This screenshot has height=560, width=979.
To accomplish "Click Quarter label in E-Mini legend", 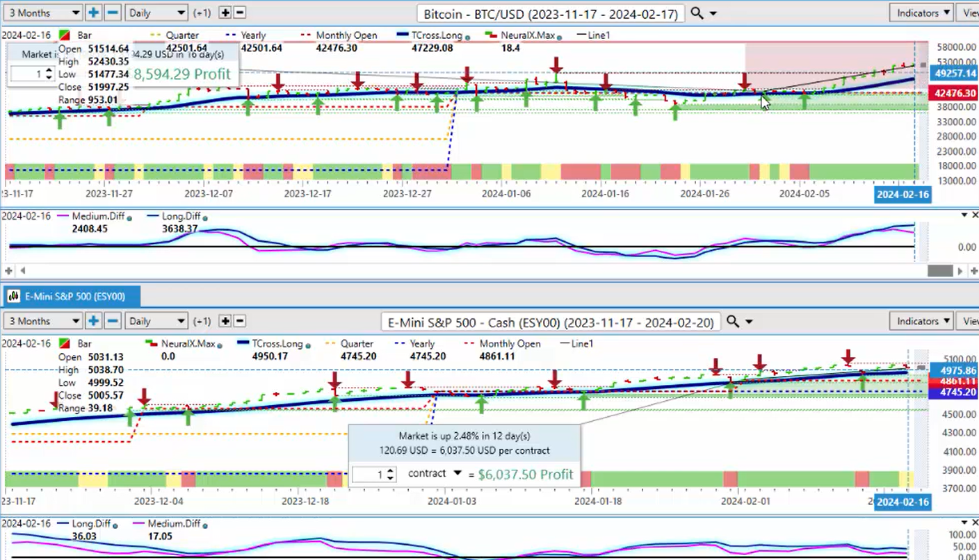I will coord(357,343).
